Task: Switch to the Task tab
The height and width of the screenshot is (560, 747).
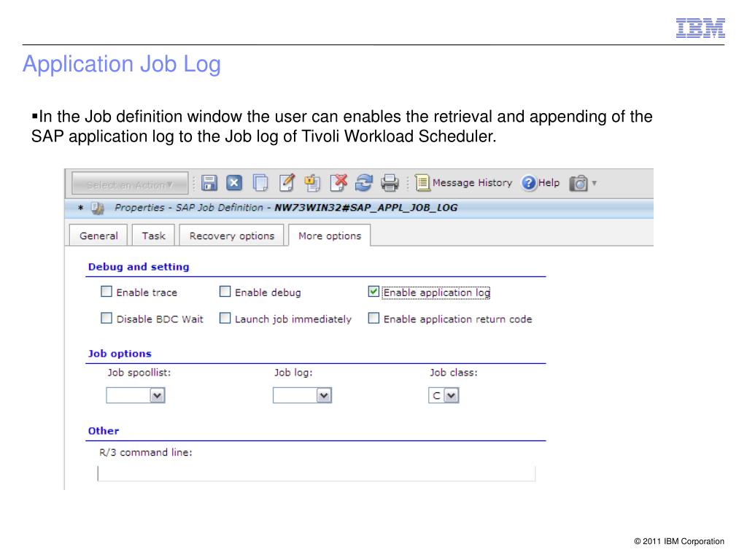Action: tap(153, 236)
